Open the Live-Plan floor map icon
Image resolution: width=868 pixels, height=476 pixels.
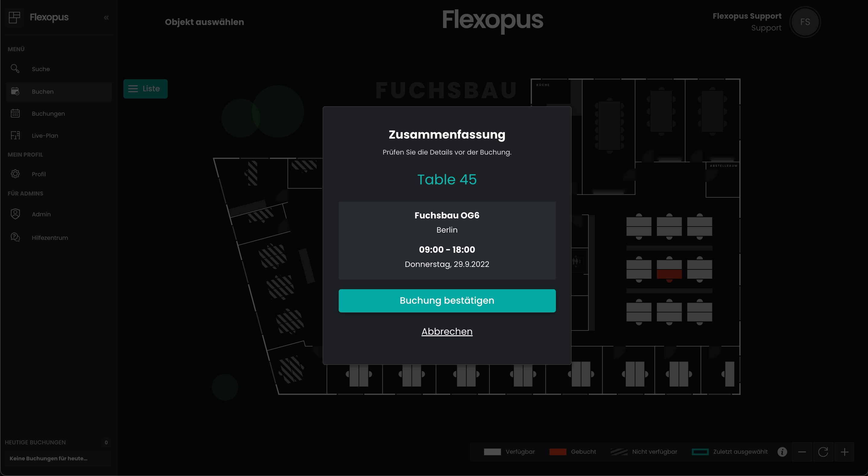15,135
